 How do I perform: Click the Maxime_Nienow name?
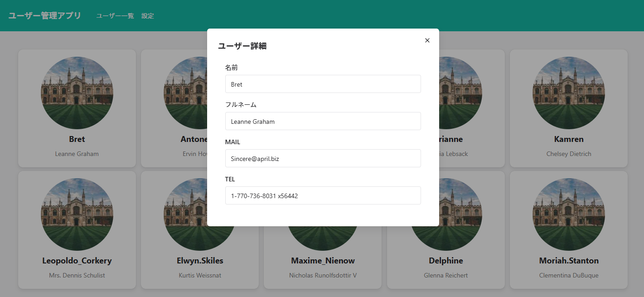point(323,261)
